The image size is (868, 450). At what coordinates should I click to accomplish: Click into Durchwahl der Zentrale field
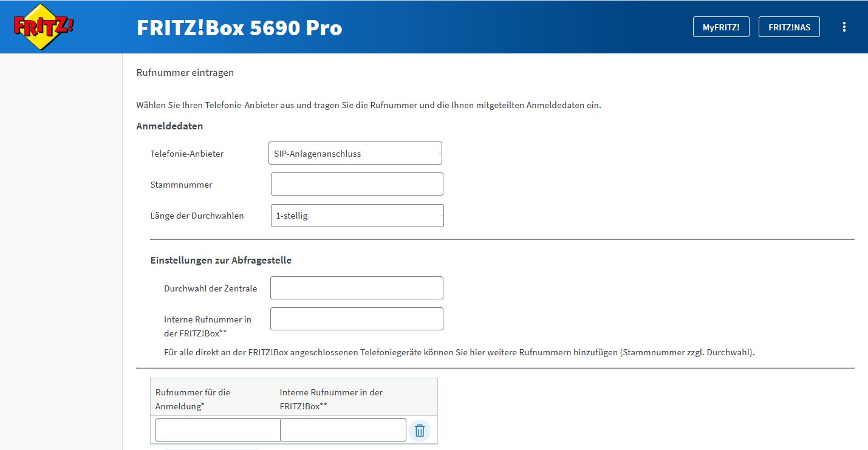click(x=357, y=288)
